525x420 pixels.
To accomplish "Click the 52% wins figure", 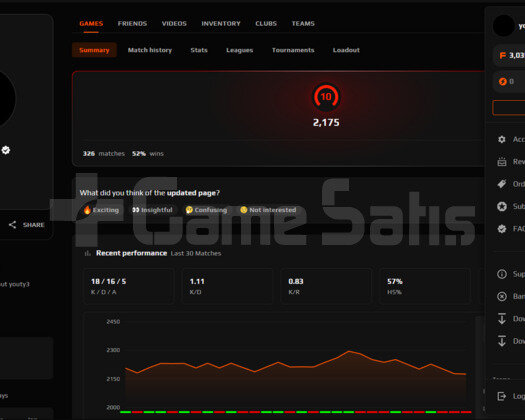I will 148,153.
